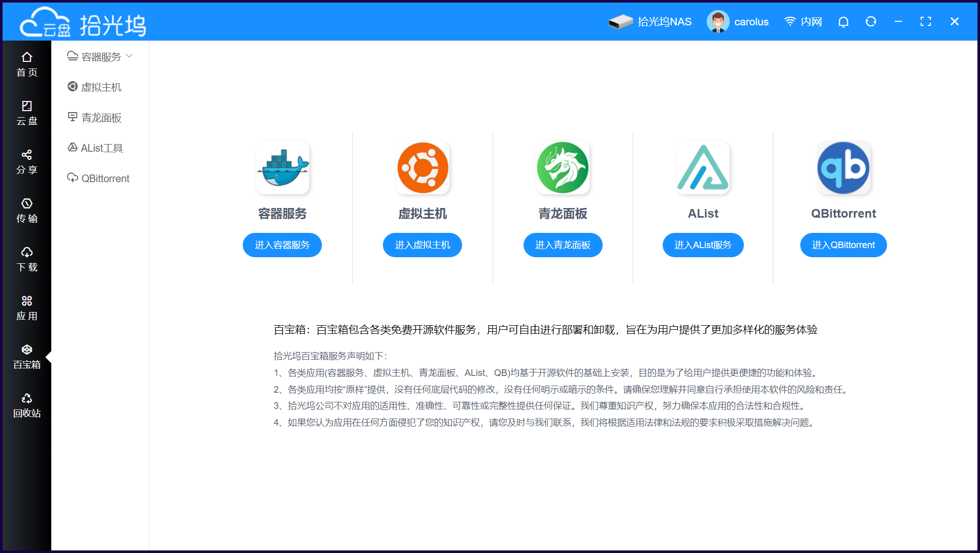Screen dimensions: 980x553
Task: Select QBittorrent in the side menu
Action: (99, 179)
